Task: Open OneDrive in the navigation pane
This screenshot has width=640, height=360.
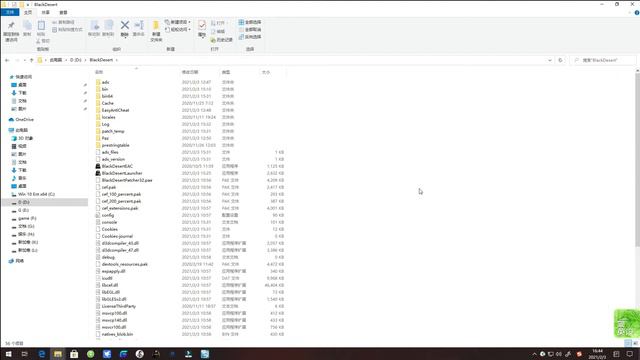Action: [x=24, y=120]
